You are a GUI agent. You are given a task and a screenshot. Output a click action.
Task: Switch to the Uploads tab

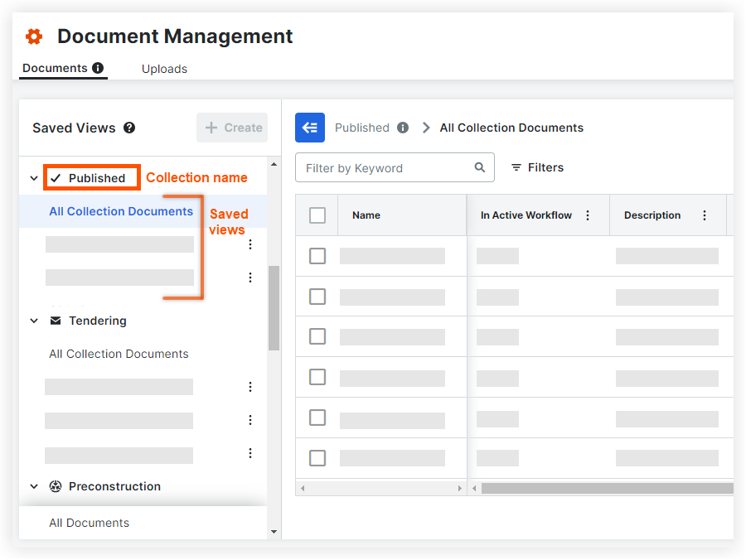pyautogui.click(x=165, y=69)
